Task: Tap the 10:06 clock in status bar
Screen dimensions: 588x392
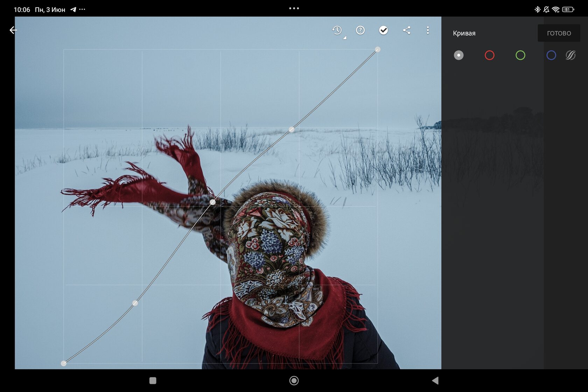Action: tap(22, 10)
